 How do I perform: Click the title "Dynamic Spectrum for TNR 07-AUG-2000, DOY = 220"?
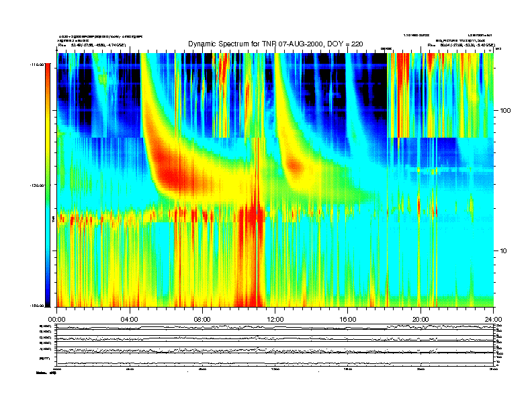tap(275, 44)
